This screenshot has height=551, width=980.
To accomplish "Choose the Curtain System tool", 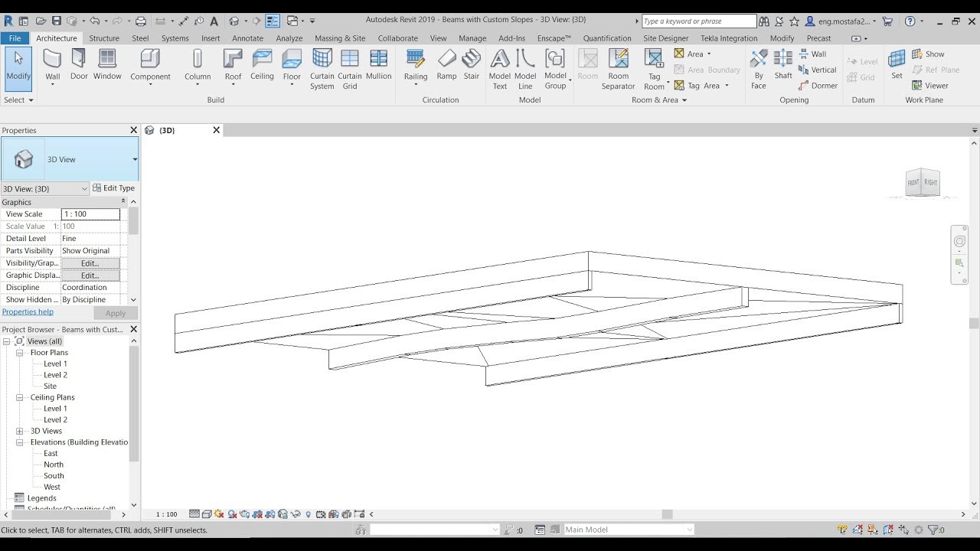I will [322, 69].
